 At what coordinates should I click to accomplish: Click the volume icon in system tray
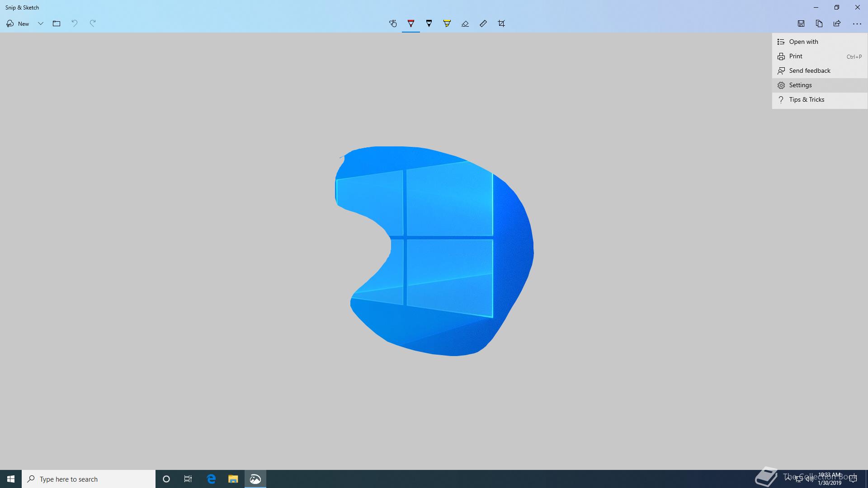[809, 479]
